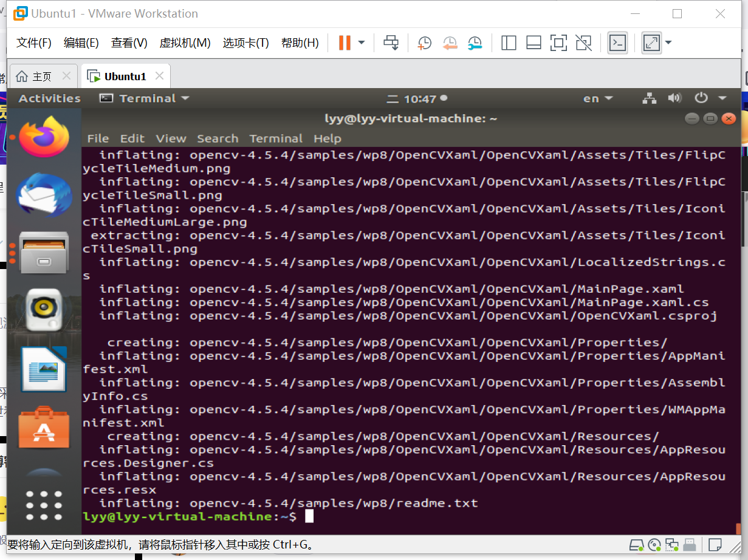The height and width of the screenshot is (560, 748).
Task: Switch to the 主页 tab
Action: pos(41,76)
